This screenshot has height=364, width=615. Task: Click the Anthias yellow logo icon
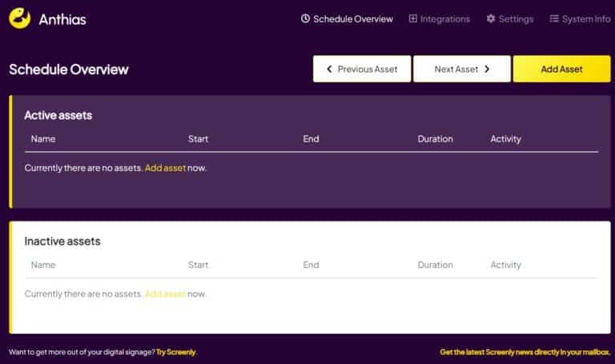[20, 18]
